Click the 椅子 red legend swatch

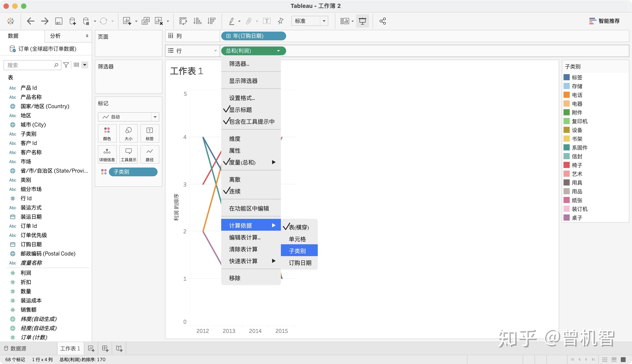566,165
